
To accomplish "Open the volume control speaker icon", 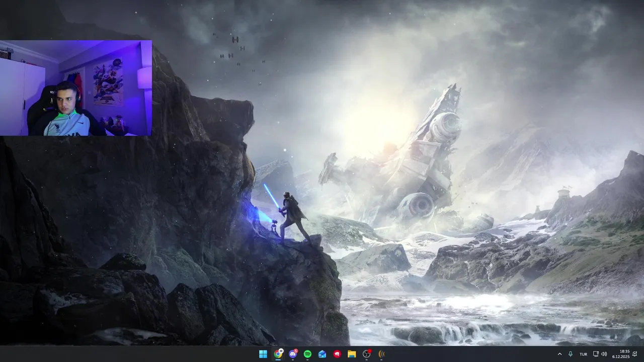I will tap(604, 354).
